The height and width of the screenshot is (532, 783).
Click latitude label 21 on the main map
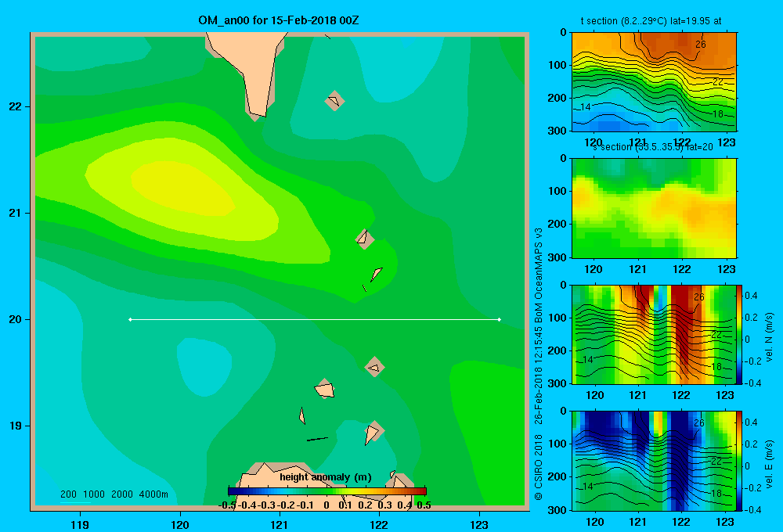[x=16, y=213]
